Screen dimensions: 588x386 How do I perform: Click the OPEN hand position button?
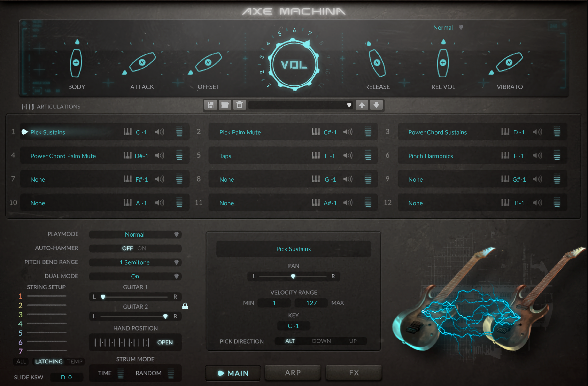(x=165, y=342)
